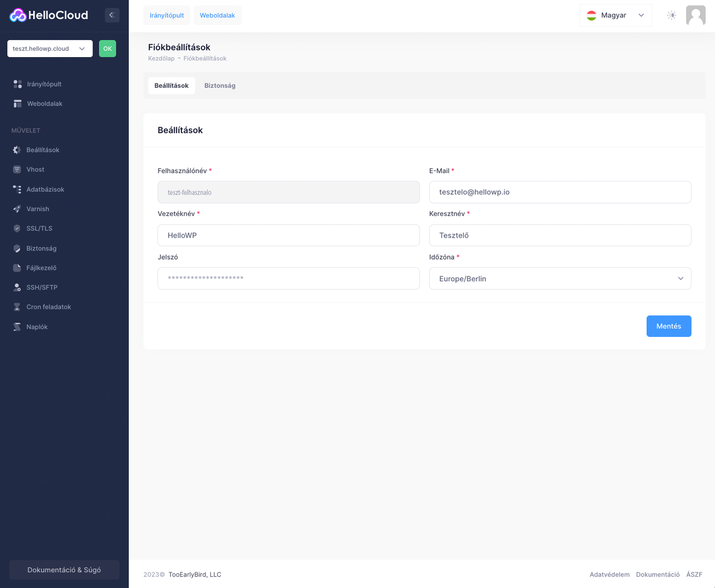The height and width of the screenshot is (588, 715).
Task: Open the Dokumentáció footer link
Action: [x=658, y=575]
